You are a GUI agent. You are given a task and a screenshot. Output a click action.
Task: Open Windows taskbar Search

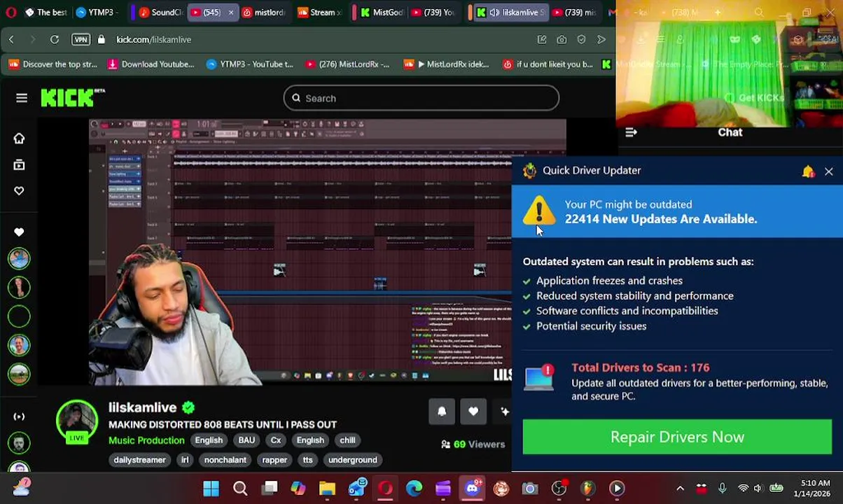click(x=240, y=488)
